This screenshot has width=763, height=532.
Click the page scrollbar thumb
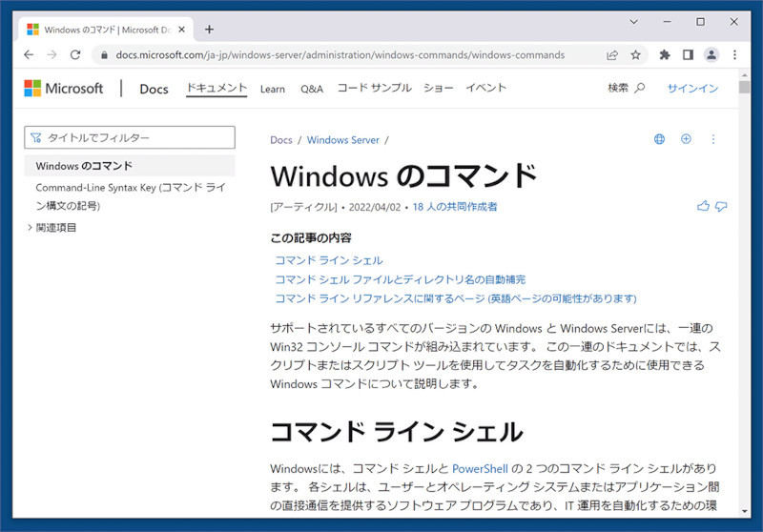[744, 87]
